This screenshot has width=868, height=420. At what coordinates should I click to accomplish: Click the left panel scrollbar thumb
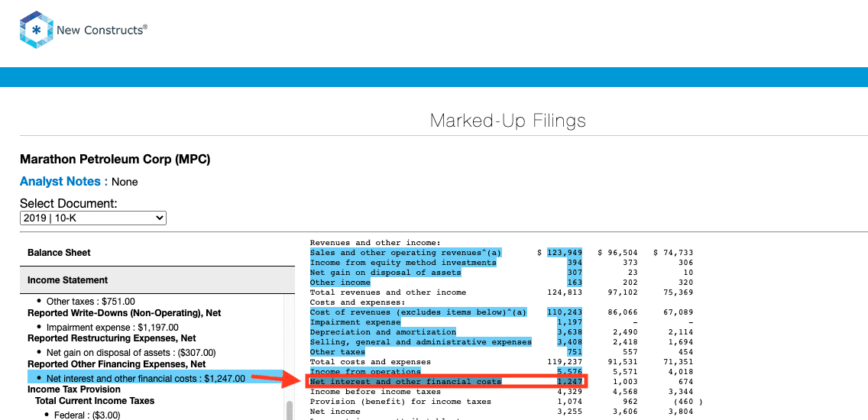click(x=290, y=411)
